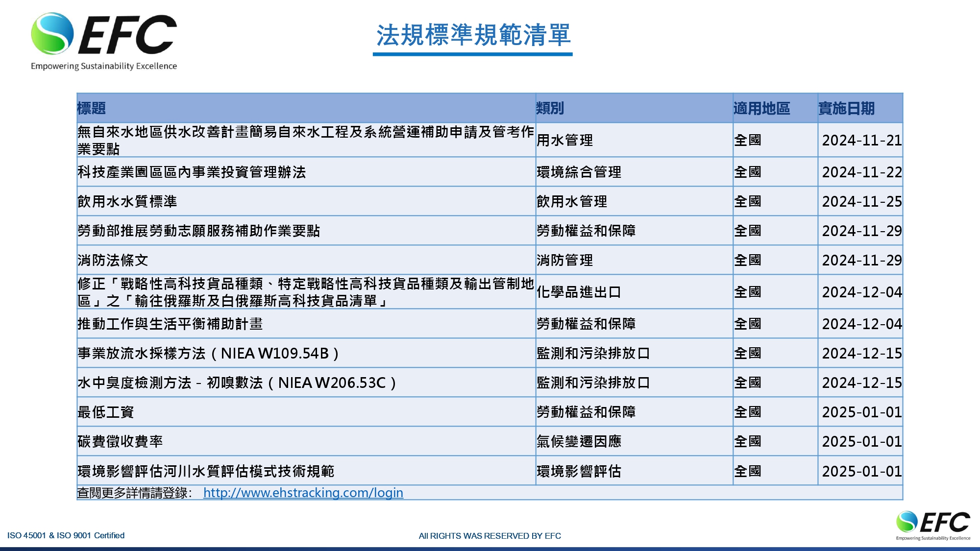This screenshot has width=980, height=551.
Task: Click the ISO 45001 & ISO 9001 Certified text
Action: (66, 535)
